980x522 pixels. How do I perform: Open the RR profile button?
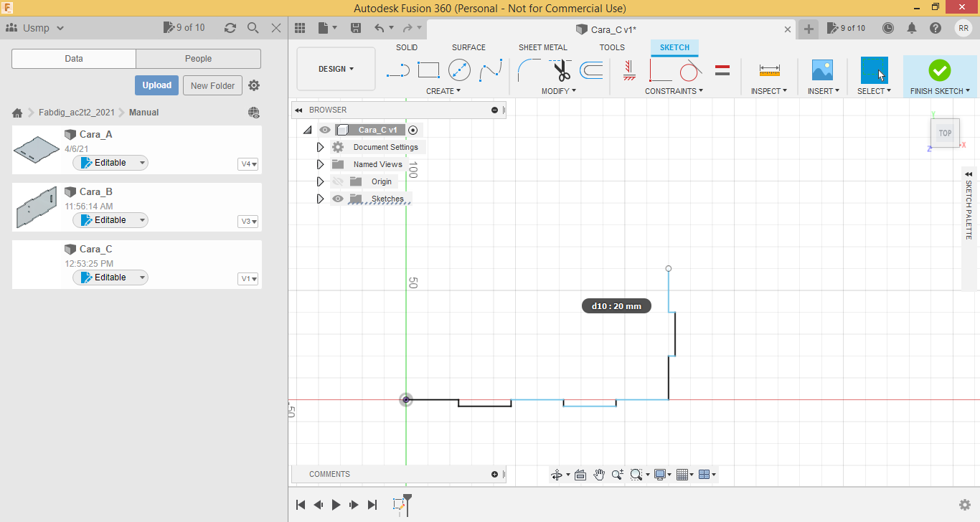pyautogui.click(x=963, y=28)
